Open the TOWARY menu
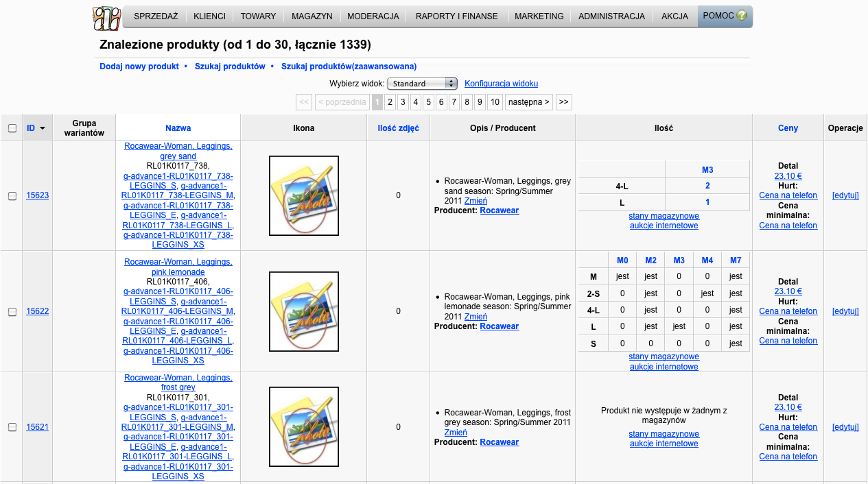This screenshot has width=868, height=484. coord(258,16)
